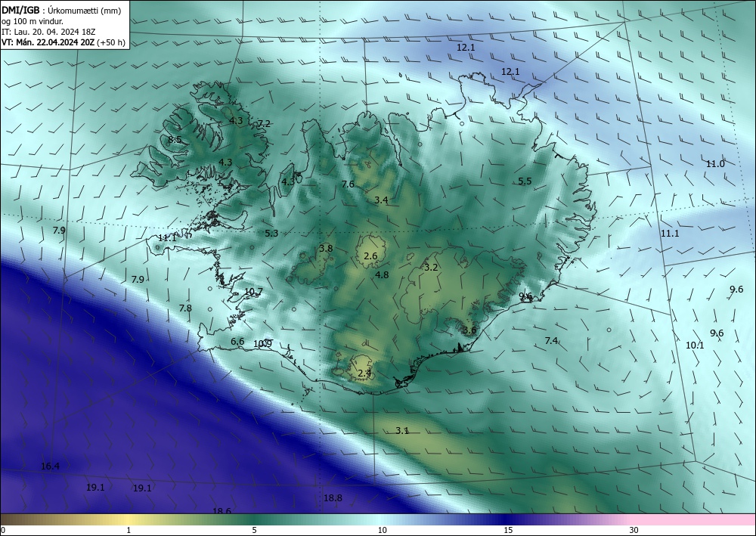
Task: Click the 18.6 value at the bottom edge
Action: click(222, 511)
